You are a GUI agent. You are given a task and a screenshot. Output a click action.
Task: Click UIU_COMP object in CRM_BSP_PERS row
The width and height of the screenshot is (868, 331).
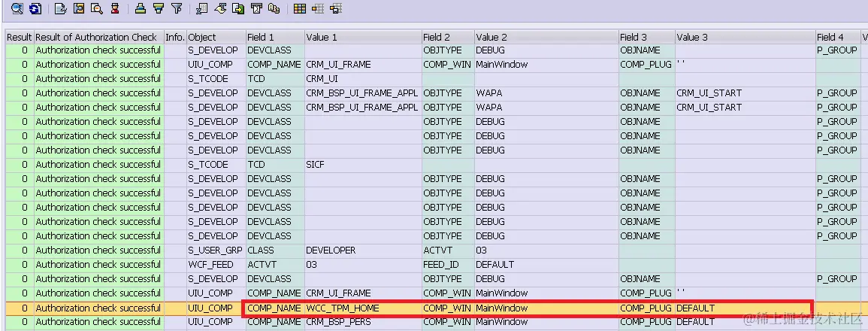216,321
